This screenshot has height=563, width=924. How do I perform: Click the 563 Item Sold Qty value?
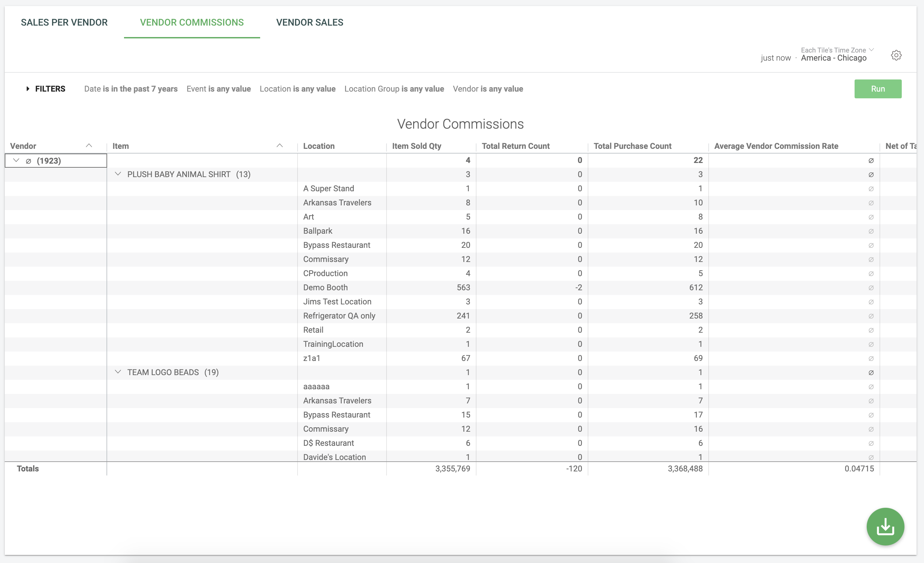tap(463, 288)
